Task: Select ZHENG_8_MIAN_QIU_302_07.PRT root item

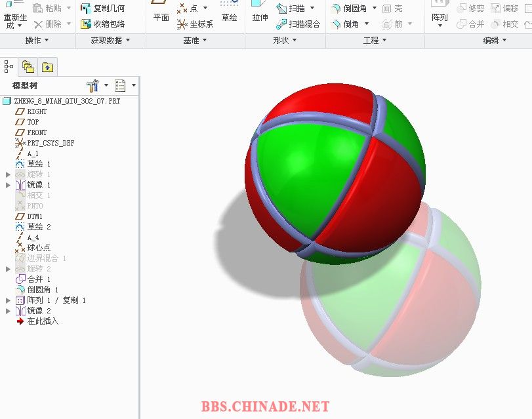Action: coord(62,101)
